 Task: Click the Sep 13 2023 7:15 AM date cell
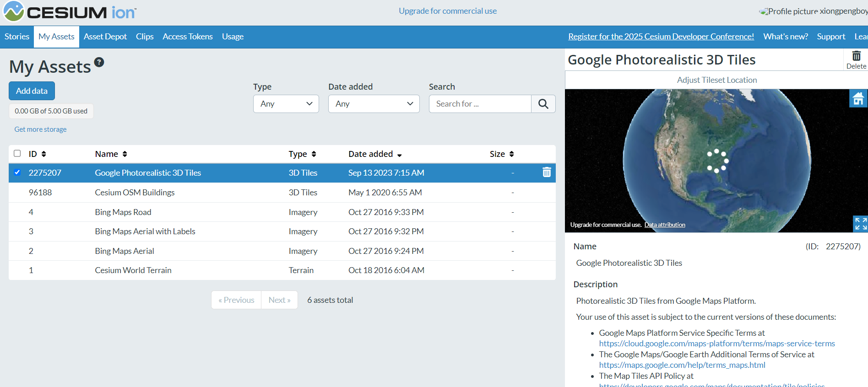[x=386, y=173]
